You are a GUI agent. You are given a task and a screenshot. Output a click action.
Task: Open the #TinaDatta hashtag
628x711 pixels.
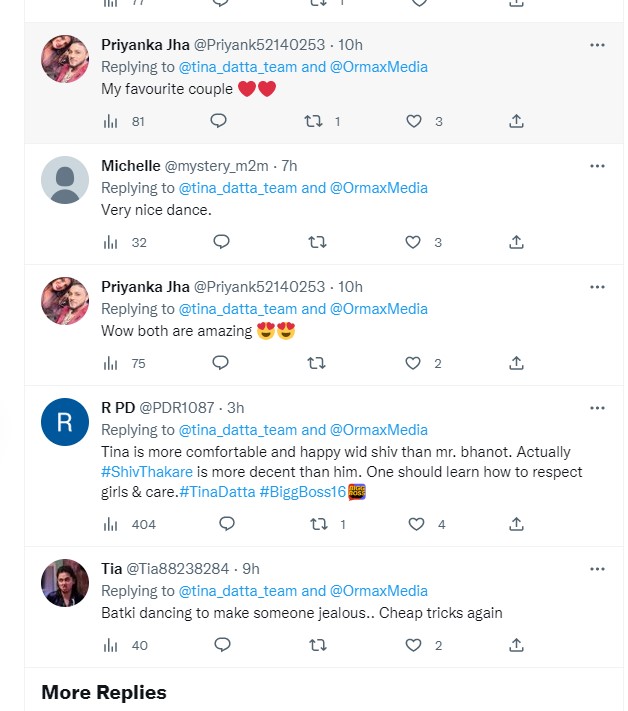point(218,492)
